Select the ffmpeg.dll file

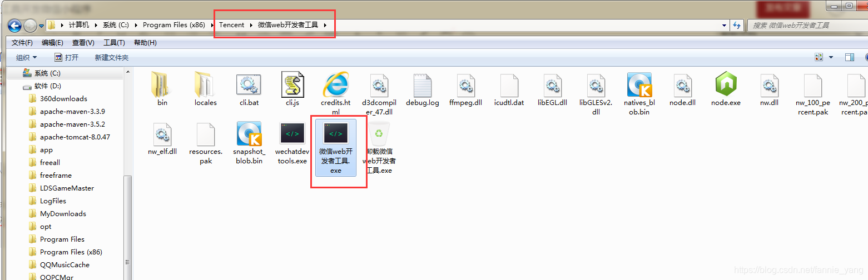coord(466,88)
